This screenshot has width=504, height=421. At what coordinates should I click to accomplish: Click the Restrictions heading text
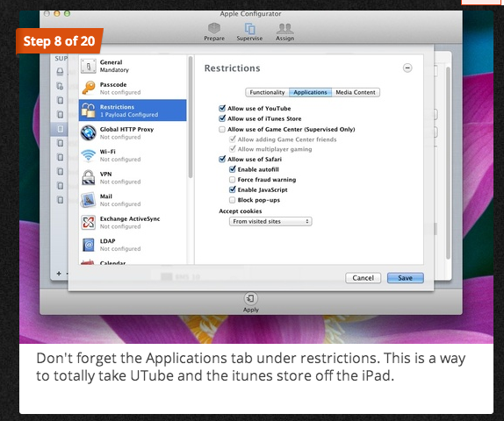click(232, 68)
